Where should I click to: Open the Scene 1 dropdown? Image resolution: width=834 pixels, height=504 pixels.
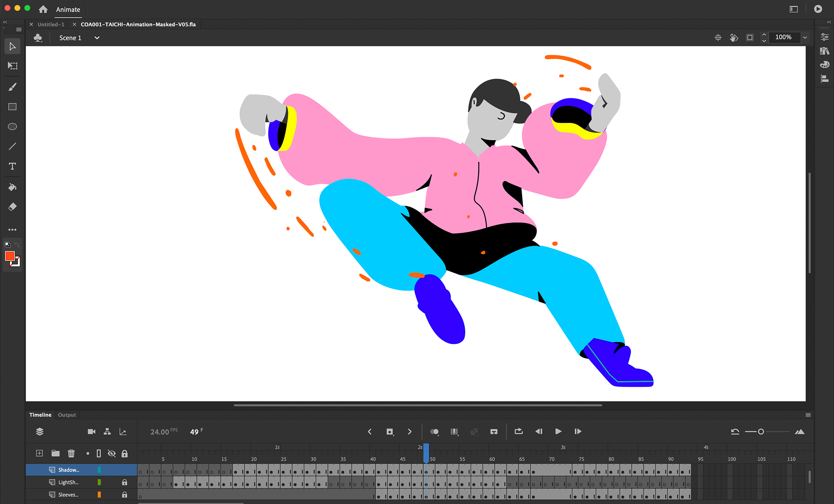click(x=97, y=38)
